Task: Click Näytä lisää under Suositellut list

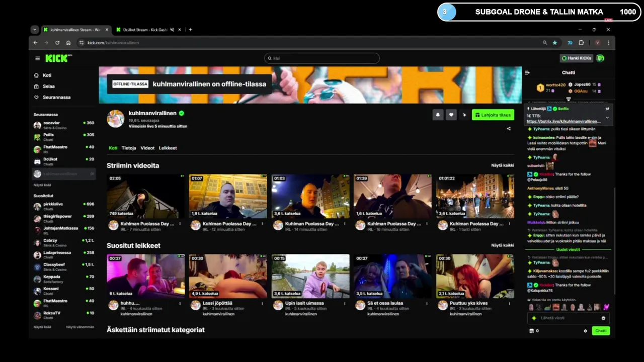Action: tap(42, 327)
